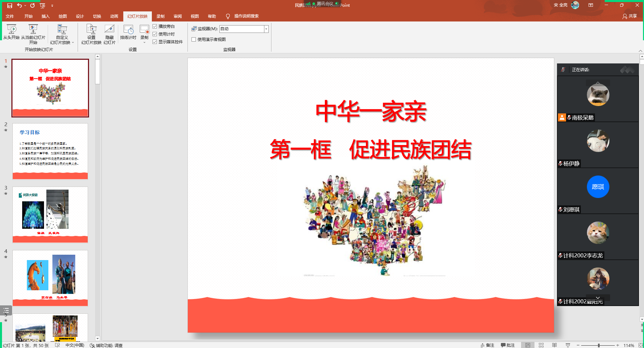The width and height of the screenshot is (644, 348).
Task: Open Set Up Slide Show settings
Action: (91, 30)
